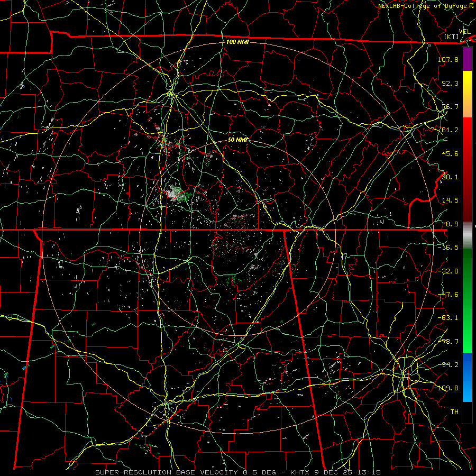Click the Super-Resolution Base Velocity caption

pyautogui.click(x=237, y=472)
